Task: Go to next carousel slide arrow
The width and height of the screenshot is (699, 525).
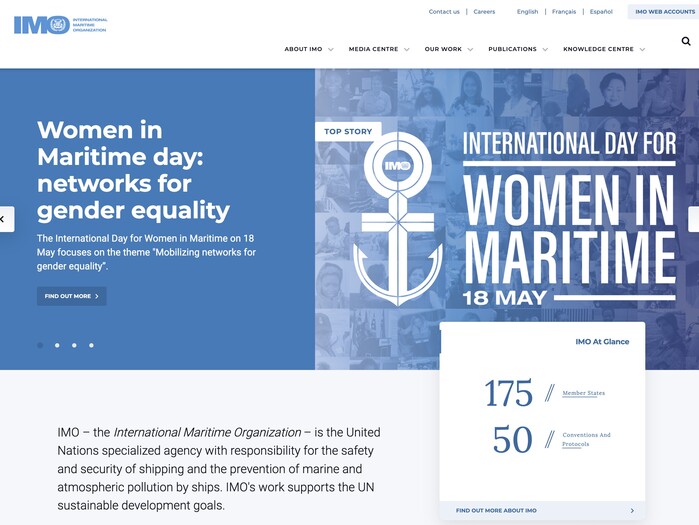Action: (x=693, y=219)
